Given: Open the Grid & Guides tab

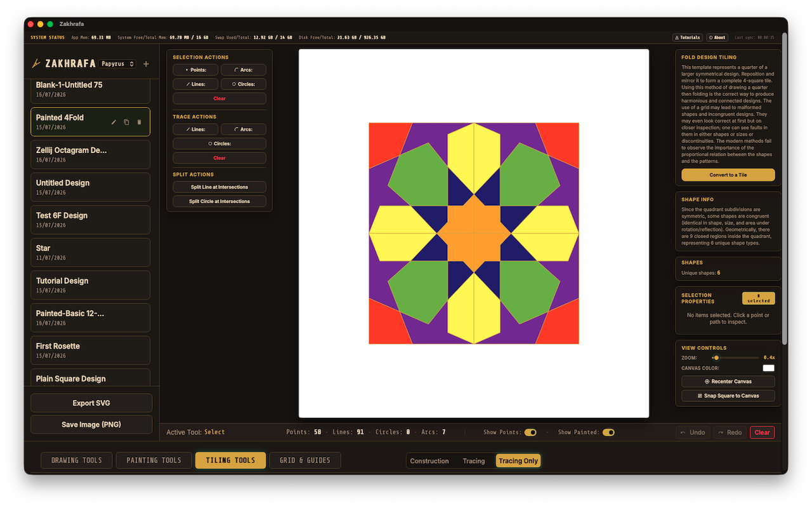Looking at the screenshot, I should pos(305,460).
